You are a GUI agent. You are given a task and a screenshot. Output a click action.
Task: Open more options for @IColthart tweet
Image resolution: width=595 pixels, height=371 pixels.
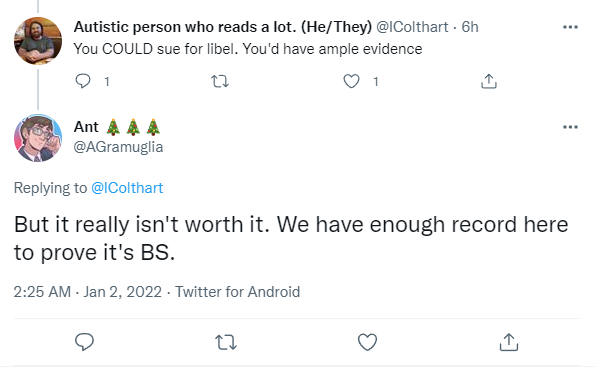point(570,27)
